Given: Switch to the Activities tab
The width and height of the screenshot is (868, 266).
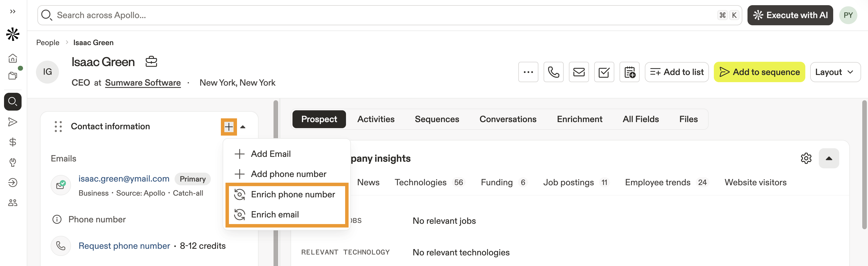Looking at the screenshot, I should tap(376, 119).
